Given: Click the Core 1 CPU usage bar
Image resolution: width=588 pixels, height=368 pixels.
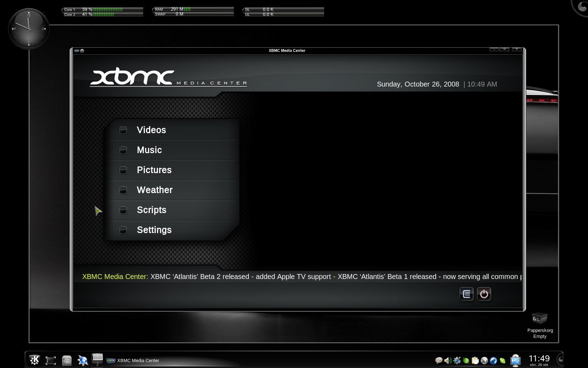Looking at the screenshot, I should [x=103, y=9].
